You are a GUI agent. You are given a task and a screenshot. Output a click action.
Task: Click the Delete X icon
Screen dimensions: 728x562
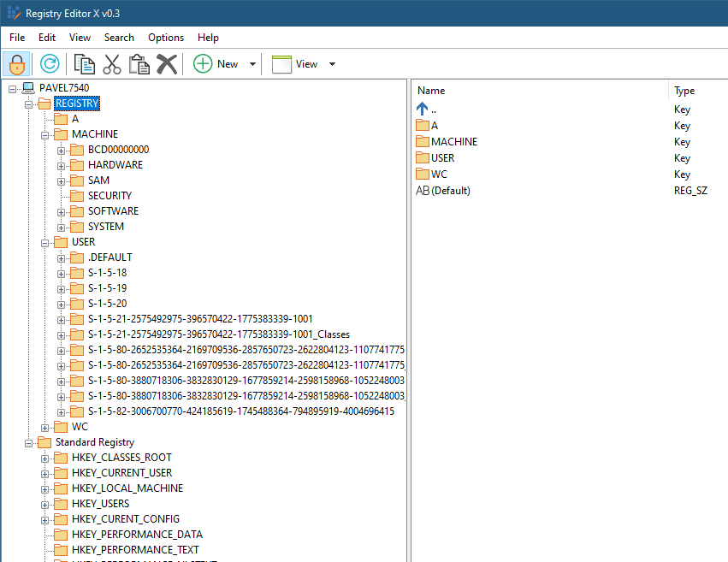(167, 64)
